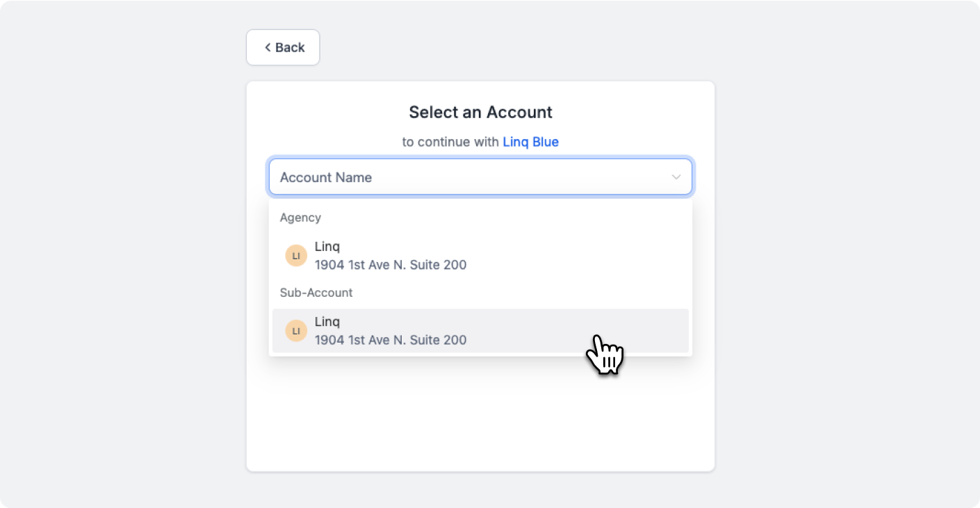Click the Agency account's Suite 200 address
The height and width of the screenshot is (508, 980).
[x=391, y=265]
